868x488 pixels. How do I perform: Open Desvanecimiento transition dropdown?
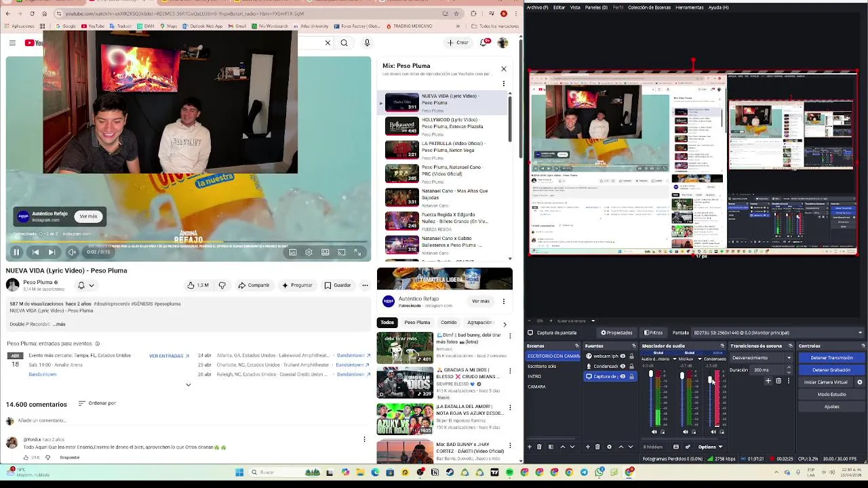pos(761,358)
